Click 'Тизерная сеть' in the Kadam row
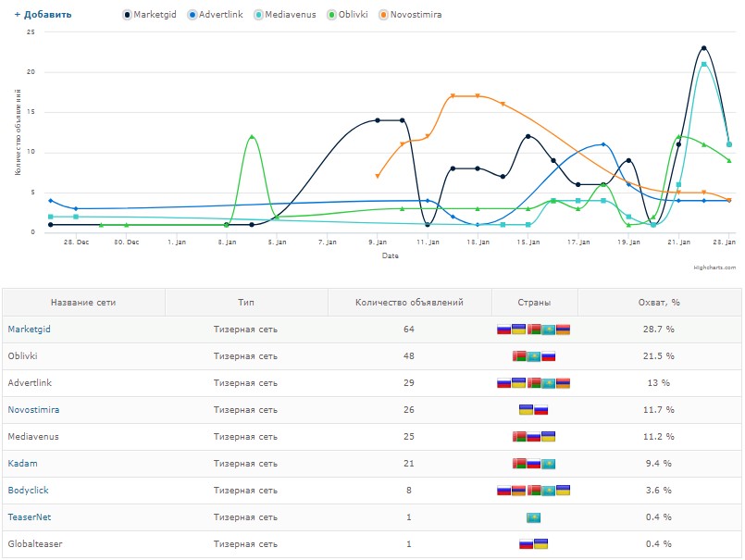Image resolution: width=745 pixels, height=560 pixels. 245,464
